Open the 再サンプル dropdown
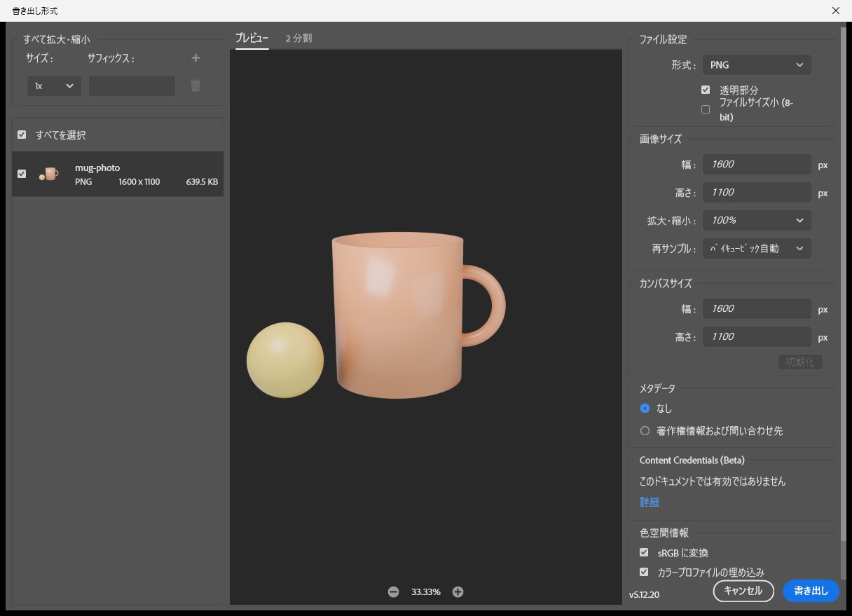 tap(757, 248)
